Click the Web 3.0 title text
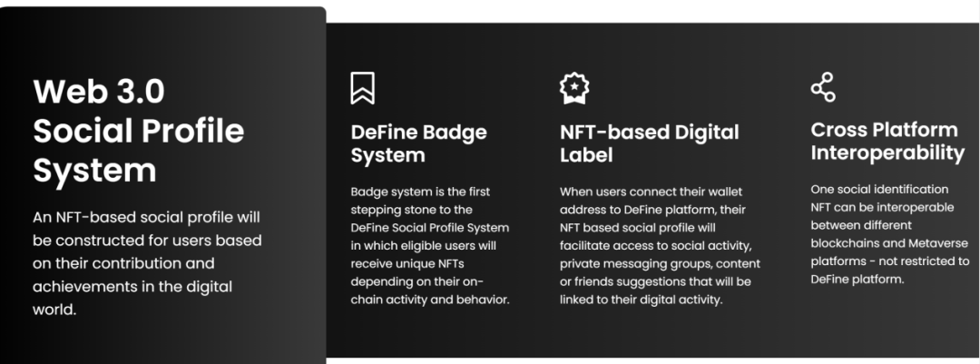Image resolution: width=980 pixels, height=364 pixels. tap(99, 92)
